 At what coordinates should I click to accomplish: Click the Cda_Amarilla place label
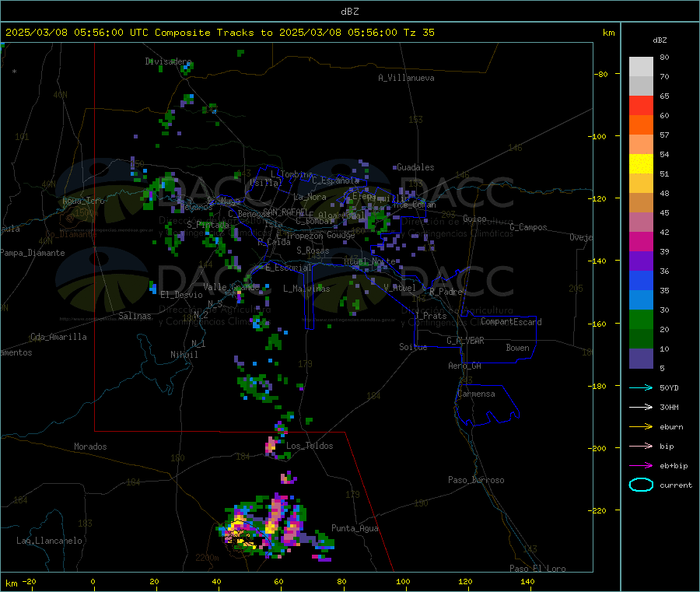(58, 337)
